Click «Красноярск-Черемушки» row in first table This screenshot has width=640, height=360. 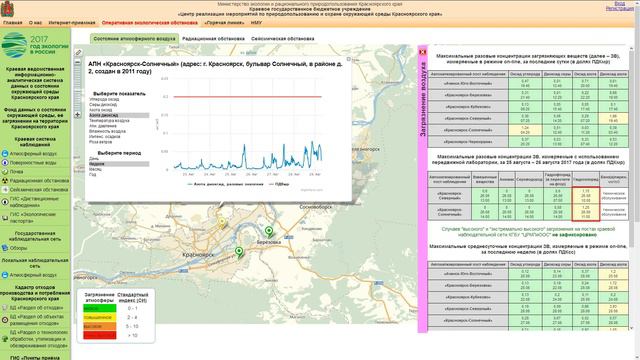[528, 142]
